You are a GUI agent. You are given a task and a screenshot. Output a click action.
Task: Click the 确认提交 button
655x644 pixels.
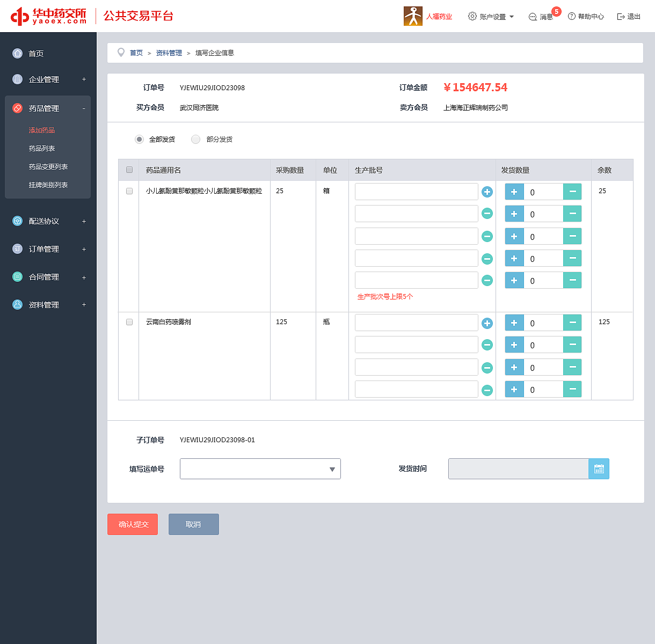(133, 524)
